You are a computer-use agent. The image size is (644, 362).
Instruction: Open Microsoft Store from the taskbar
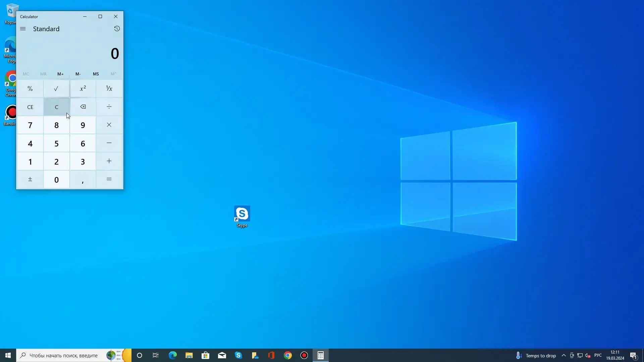pos(205,355)
